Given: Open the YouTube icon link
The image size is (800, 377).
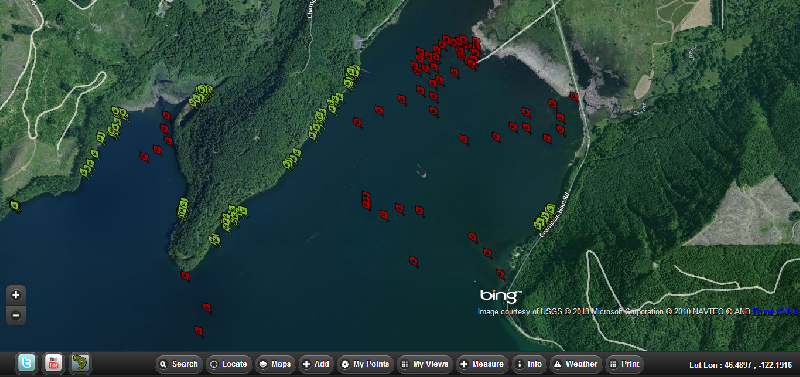Looking at the screenshot, I should [53, 363].
